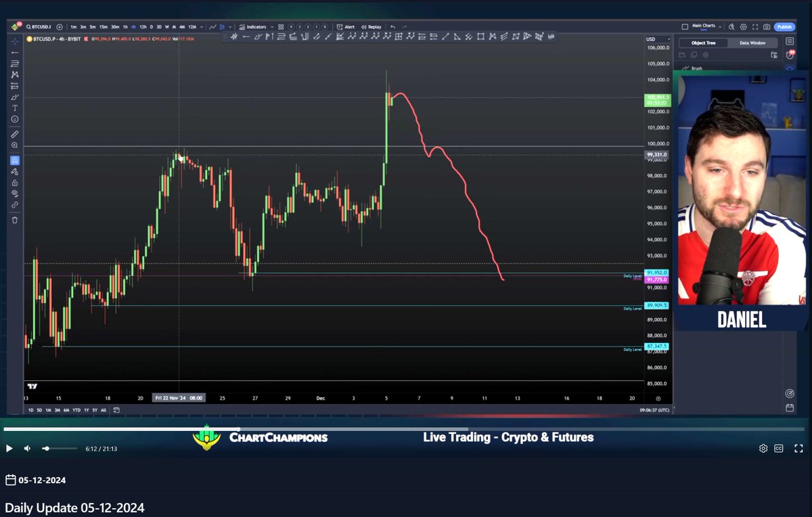Select the ruler measure tool

coord(15,134)
